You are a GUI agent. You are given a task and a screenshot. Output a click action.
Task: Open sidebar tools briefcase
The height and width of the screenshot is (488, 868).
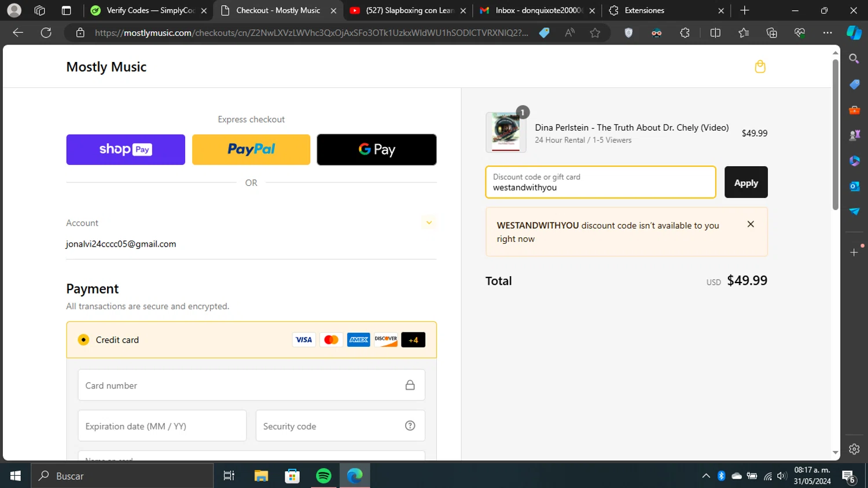854,110
